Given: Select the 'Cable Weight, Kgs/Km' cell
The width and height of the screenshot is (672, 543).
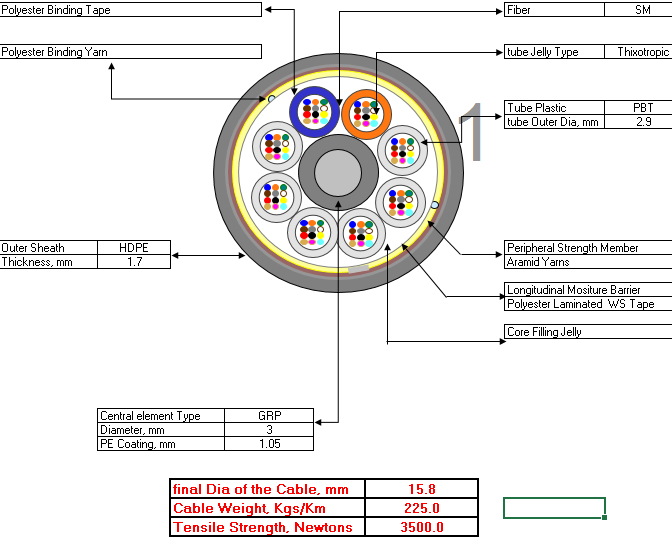Looking at the screenshot, I should coord(267,508).
